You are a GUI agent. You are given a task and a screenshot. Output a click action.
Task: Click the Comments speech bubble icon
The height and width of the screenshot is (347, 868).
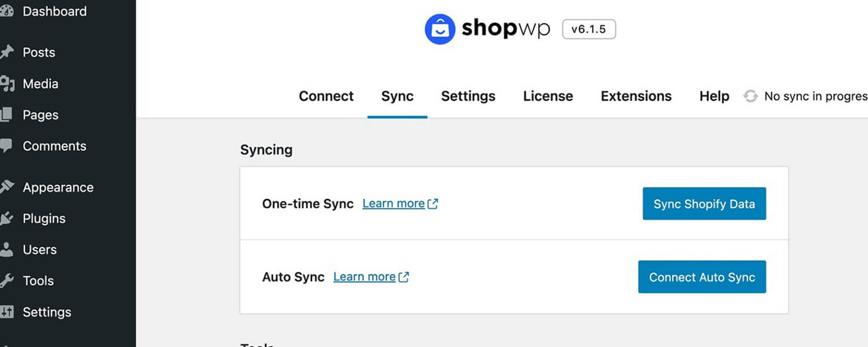6,146
